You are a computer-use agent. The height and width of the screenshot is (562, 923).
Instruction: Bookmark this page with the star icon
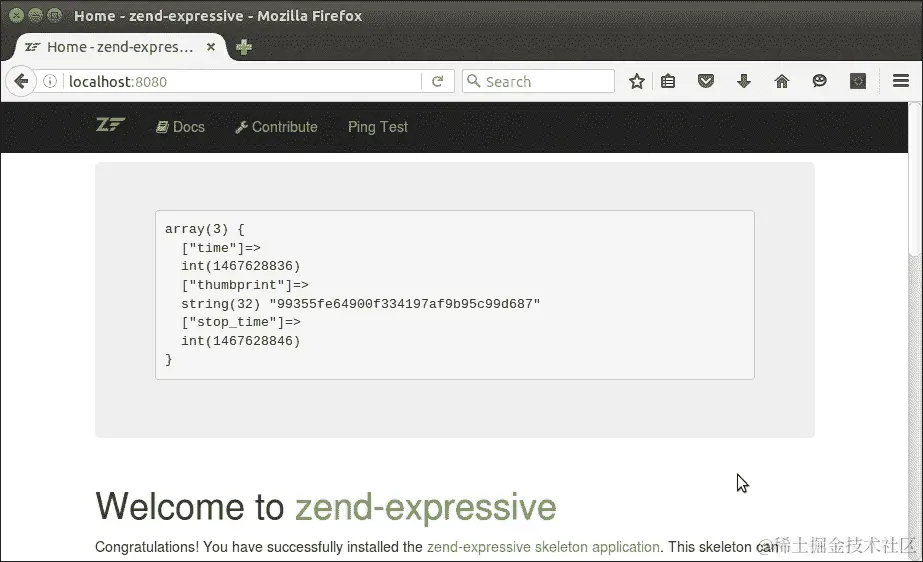636,81
